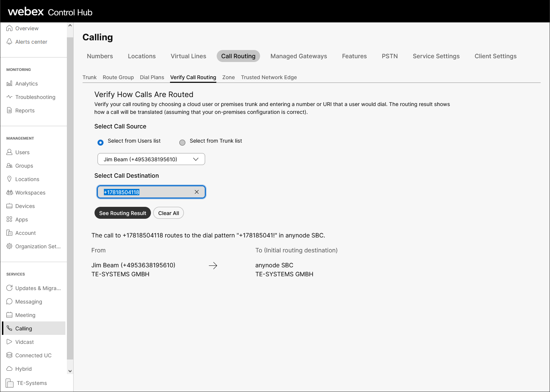Screen dimensions: 550x392
Task: Click the Locations pin icon in sidebar
Action: (x=9, y=179)
